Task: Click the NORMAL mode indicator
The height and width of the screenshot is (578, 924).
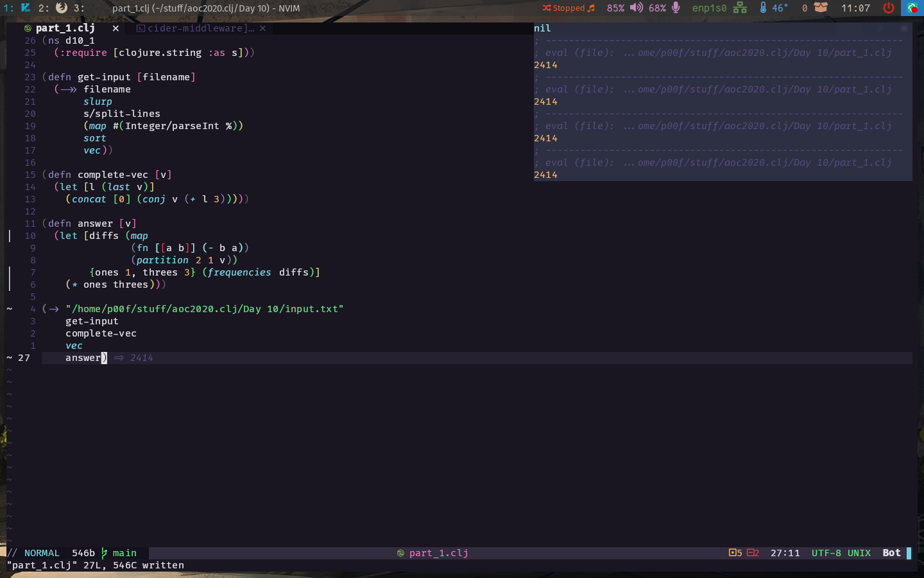Action: pos(42,553)
